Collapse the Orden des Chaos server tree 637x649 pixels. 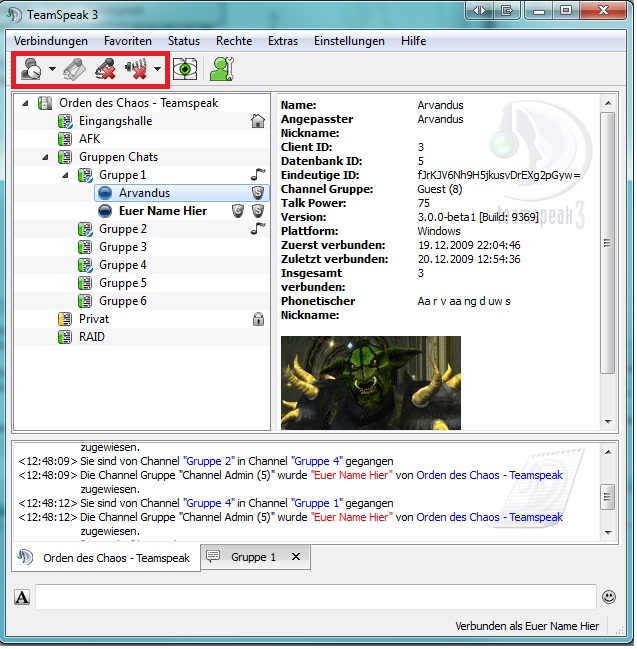point(25,103)
